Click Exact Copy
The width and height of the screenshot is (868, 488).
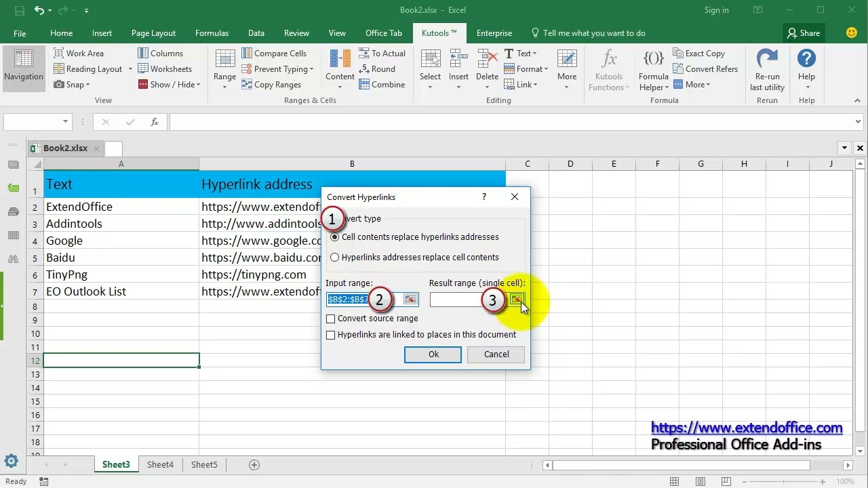[698, 53]
